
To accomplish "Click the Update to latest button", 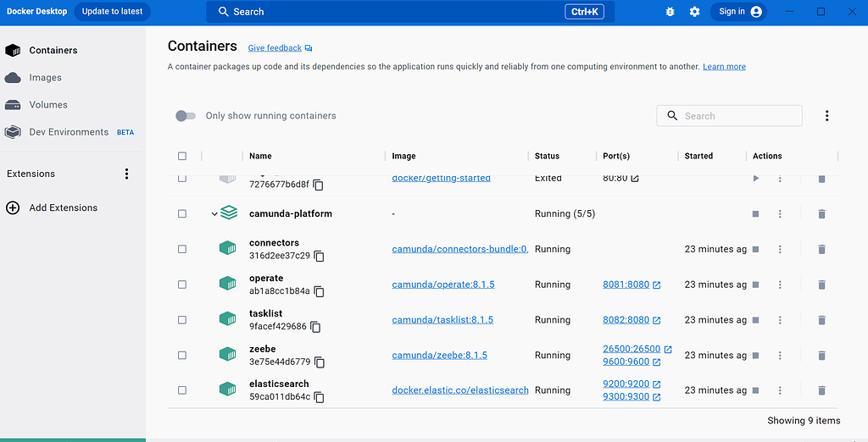I will 113,12.
